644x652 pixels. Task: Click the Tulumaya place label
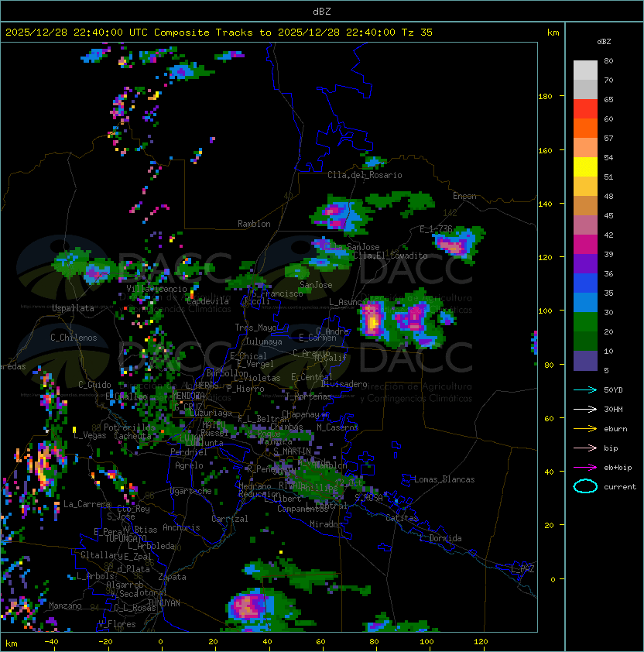pos(264,341)
